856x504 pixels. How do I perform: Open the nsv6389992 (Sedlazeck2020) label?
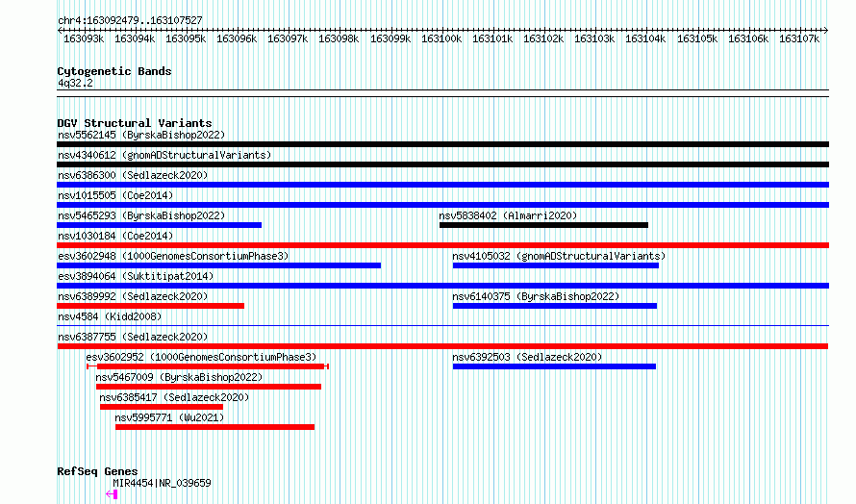pos(133,296)
